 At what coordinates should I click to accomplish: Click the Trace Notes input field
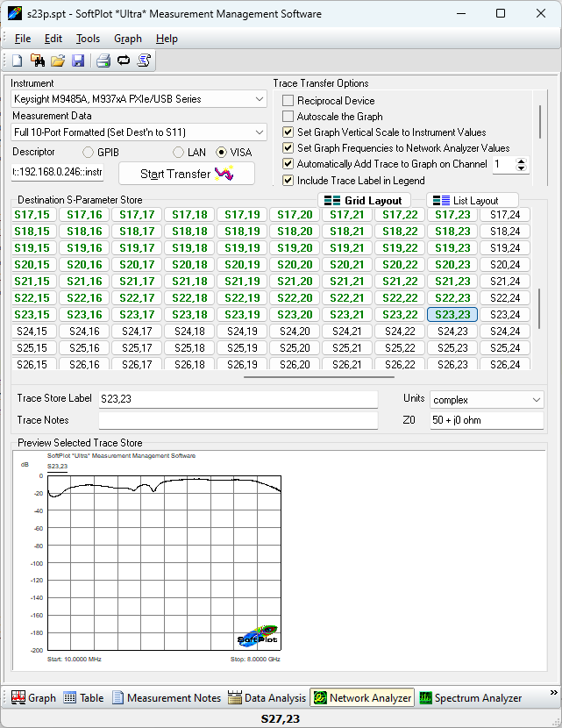tap(238, 420)
